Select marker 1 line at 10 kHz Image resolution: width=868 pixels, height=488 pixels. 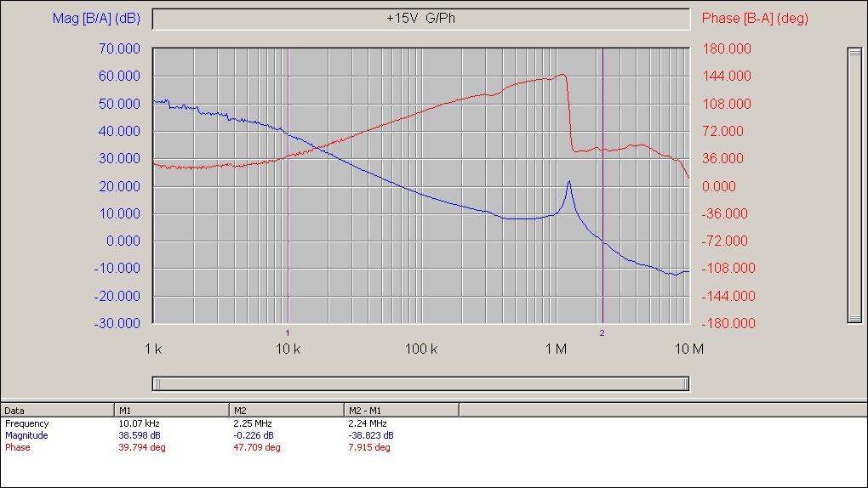pyautogui.click(x=288, y=185)
